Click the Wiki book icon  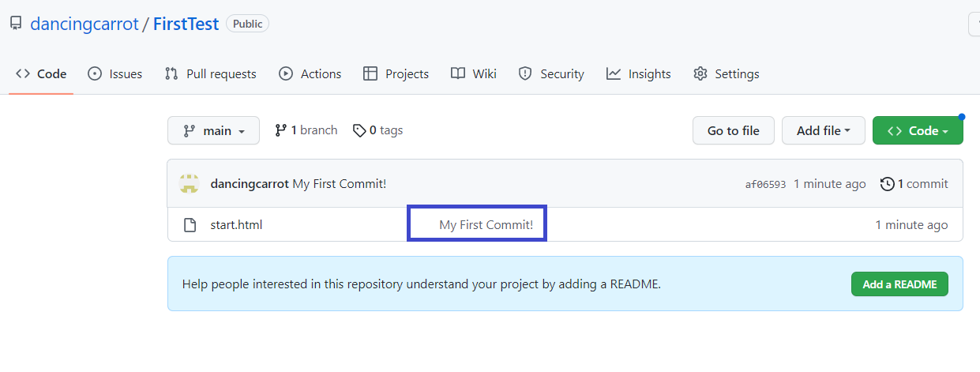click(458, 73)
